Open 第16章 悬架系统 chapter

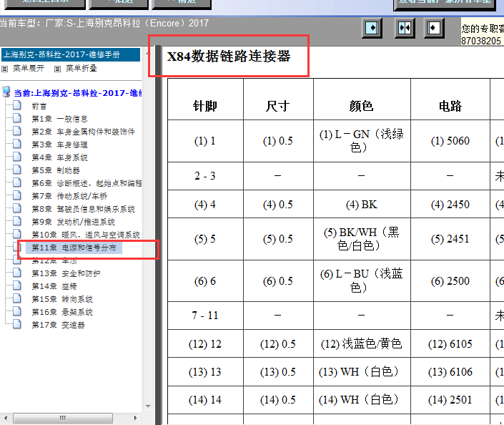click(x=62, y=312)
